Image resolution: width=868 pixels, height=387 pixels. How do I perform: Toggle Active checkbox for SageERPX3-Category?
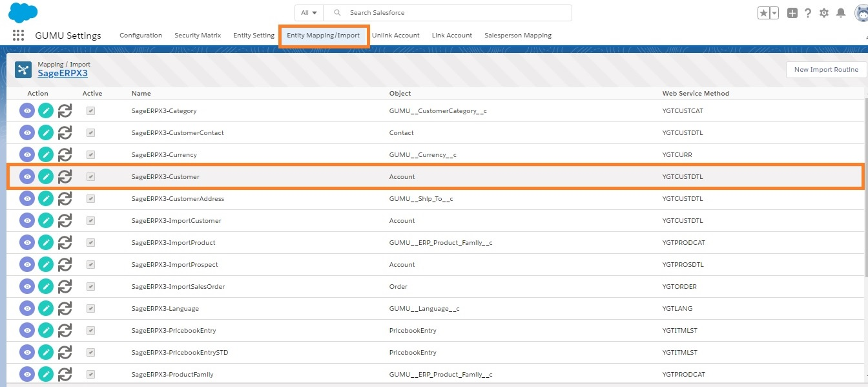coord(91,111)
